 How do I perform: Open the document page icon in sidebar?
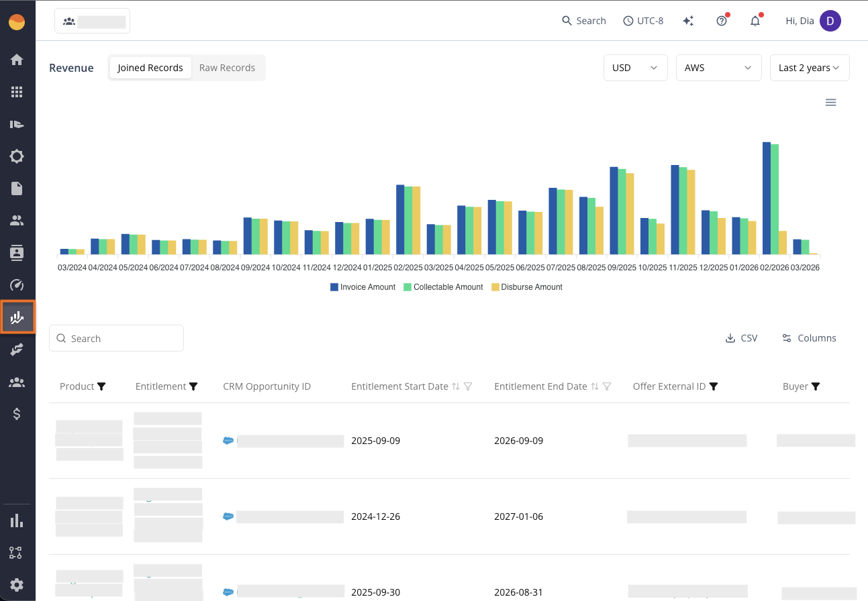coord(17,188)
